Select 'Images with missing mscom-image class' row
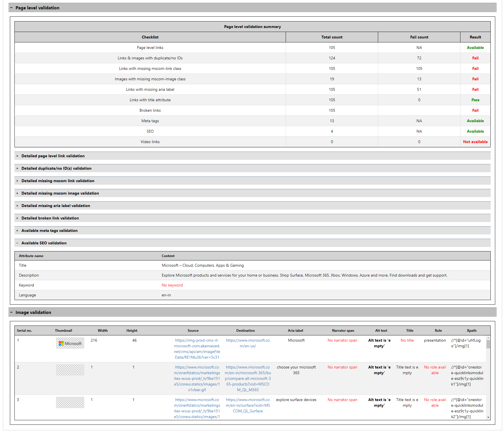The width and height of the screenshot is (504, 431). 253,79
